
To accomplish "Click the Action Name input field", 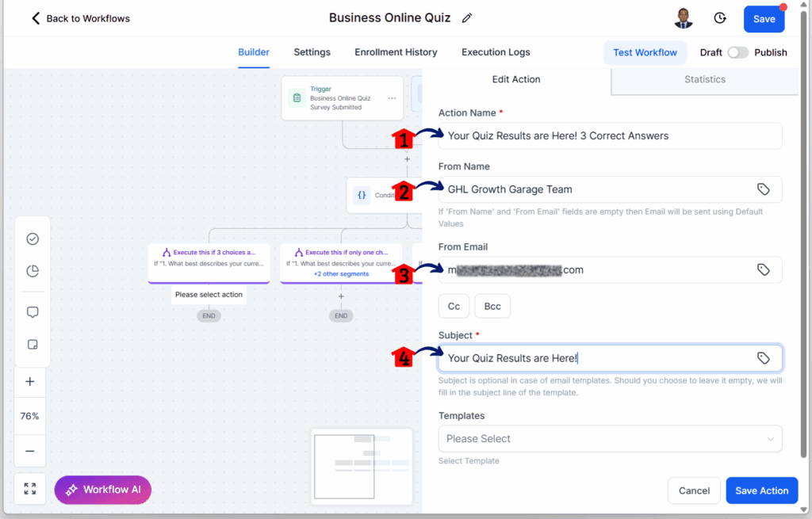I will 610,136.
